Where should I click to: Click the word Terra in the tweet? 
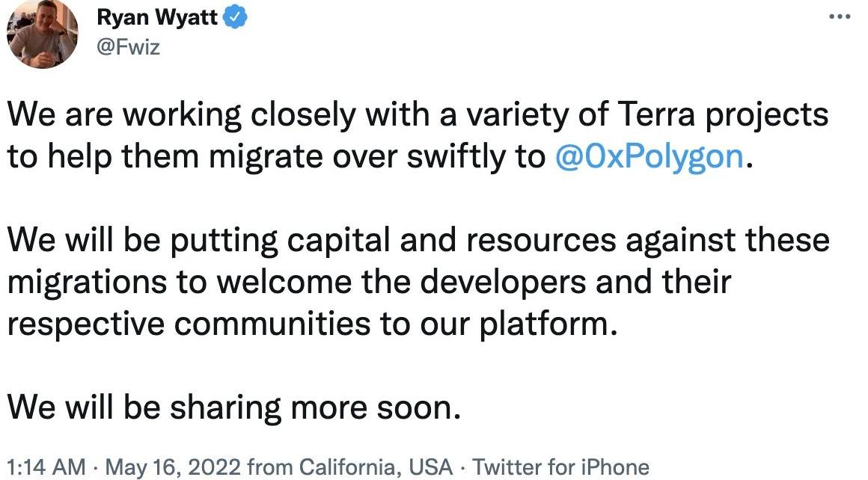(655, 115)
